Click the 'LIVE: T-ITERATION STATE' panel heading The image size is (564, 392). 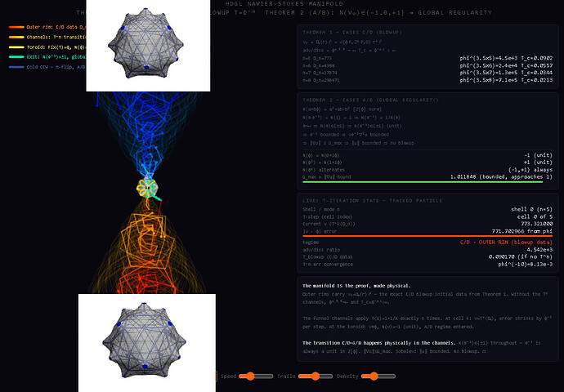372,200
